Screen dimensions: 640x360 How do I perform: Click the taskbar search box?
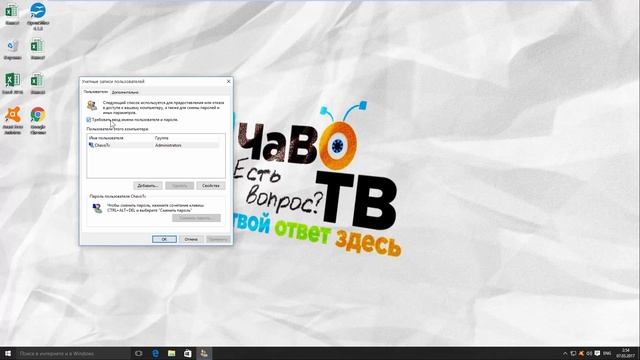pos(73,353)
